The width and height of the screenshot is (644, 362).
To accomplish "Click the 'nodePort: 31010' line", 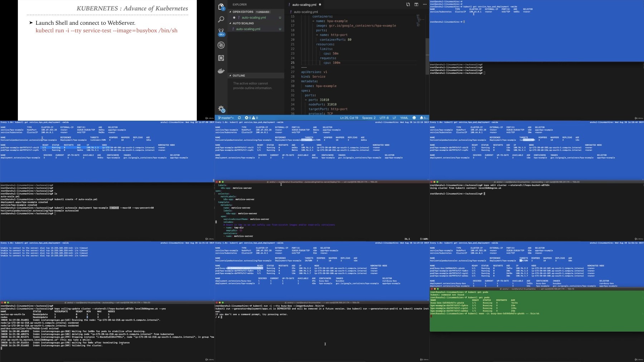I will click(x=322, y=105).
